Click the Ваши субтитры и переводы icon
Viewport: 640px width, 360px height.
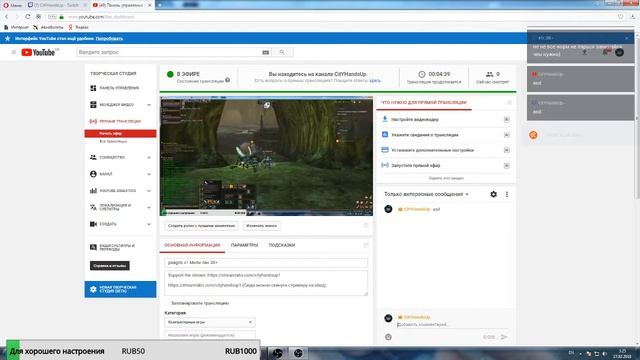tap(93, 247)
